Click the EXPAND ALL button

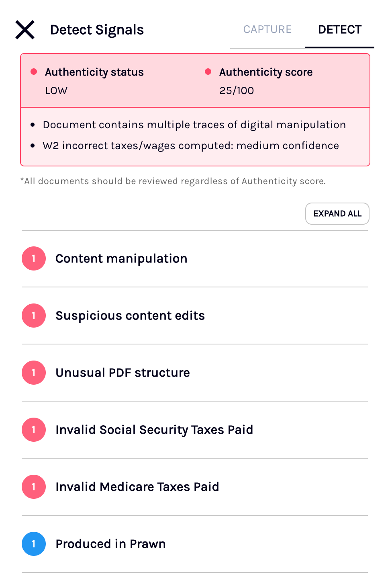337,213
